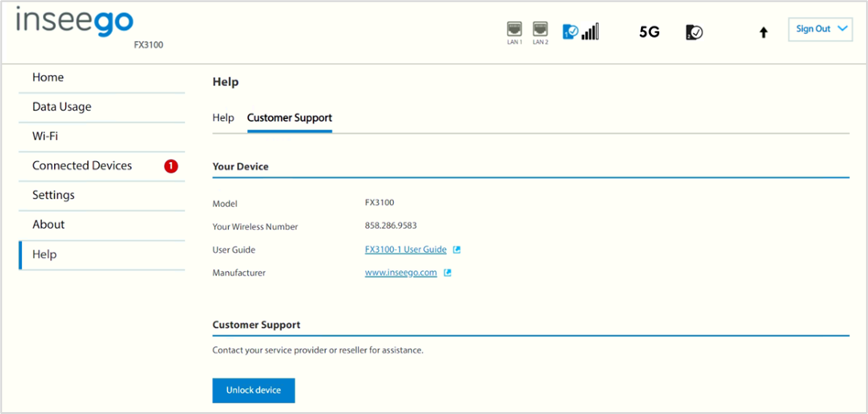Viewport: 868px width, 414px height.
Task: Click the upload arrow traffic icon
Action: pyautogui.click(x=764, y=33)
